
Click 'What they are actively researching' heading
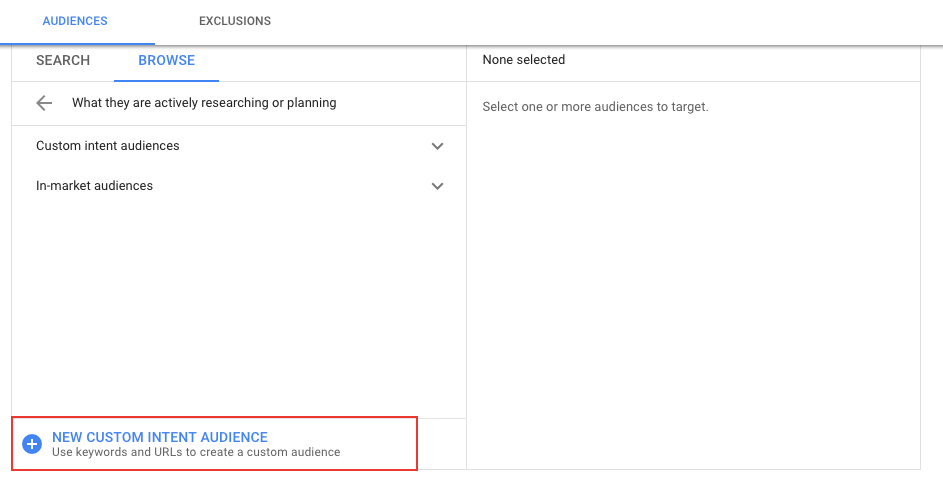point(204,103)
